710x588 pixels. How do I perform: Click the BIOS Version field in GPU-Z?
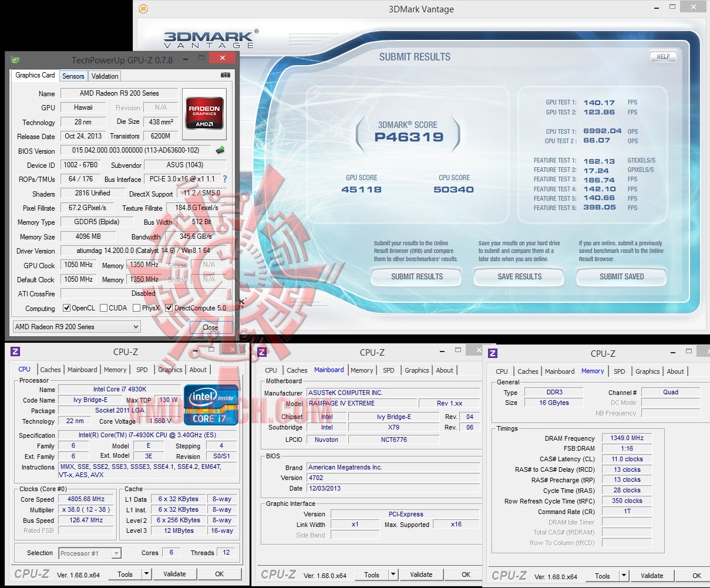[x=136, y=150]
